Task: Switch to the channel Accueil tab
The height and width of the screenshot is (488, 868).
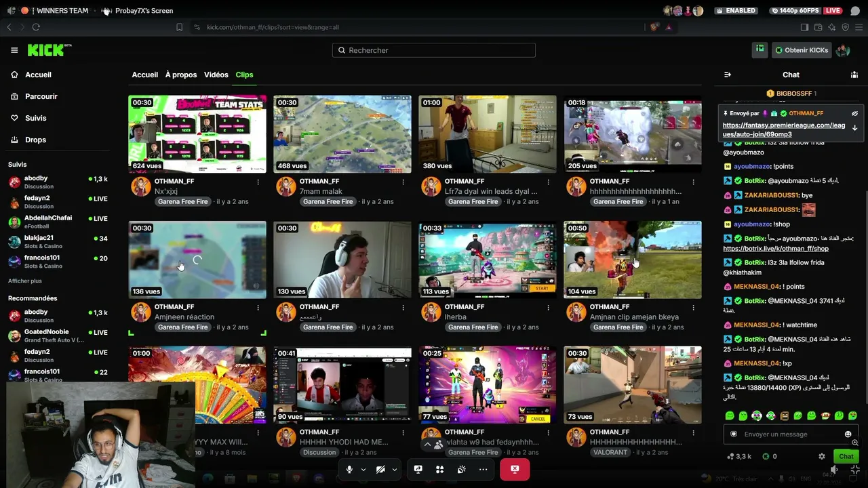Action: pyautogui.click(x=145, y=75)
